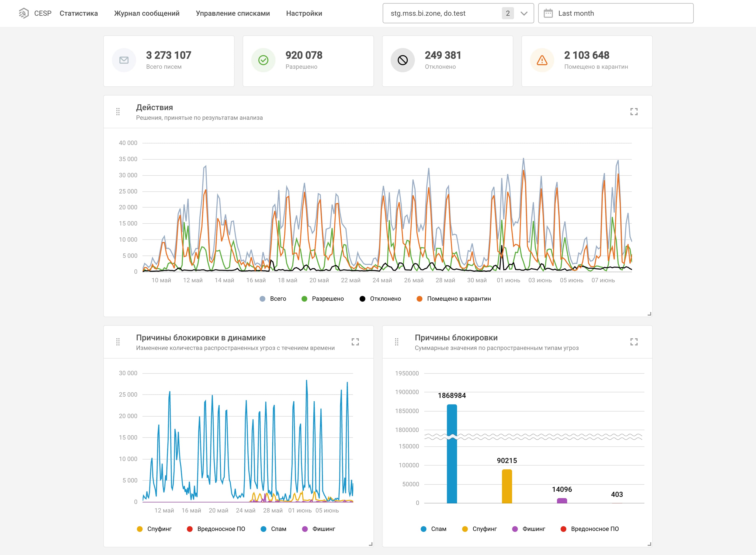Go to Управление списками section

[x=233, y=14]
